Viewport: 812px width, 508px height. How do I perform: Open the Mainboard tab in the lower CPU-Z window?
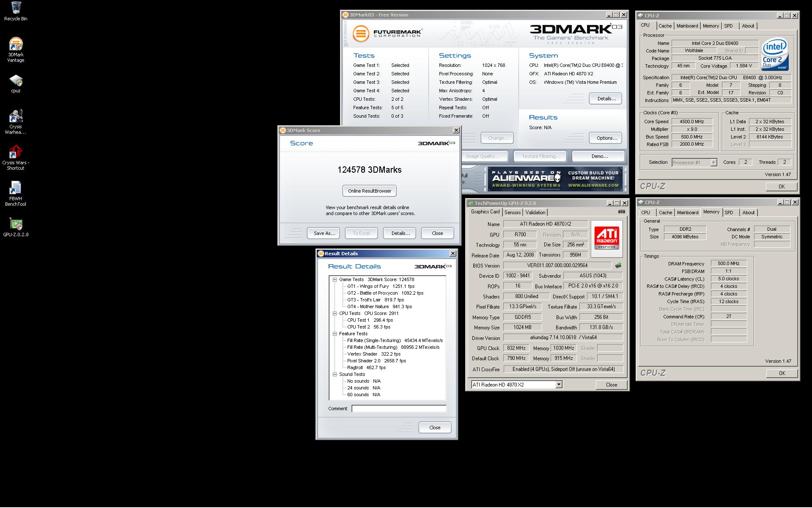(x=688, y=213)
